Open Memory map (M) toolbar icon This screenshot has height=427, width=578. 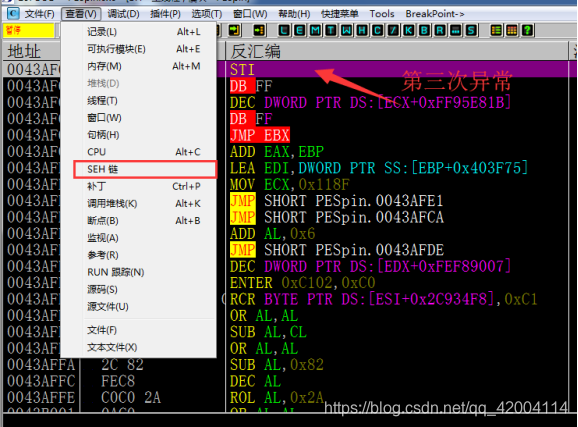pos(315,30)
